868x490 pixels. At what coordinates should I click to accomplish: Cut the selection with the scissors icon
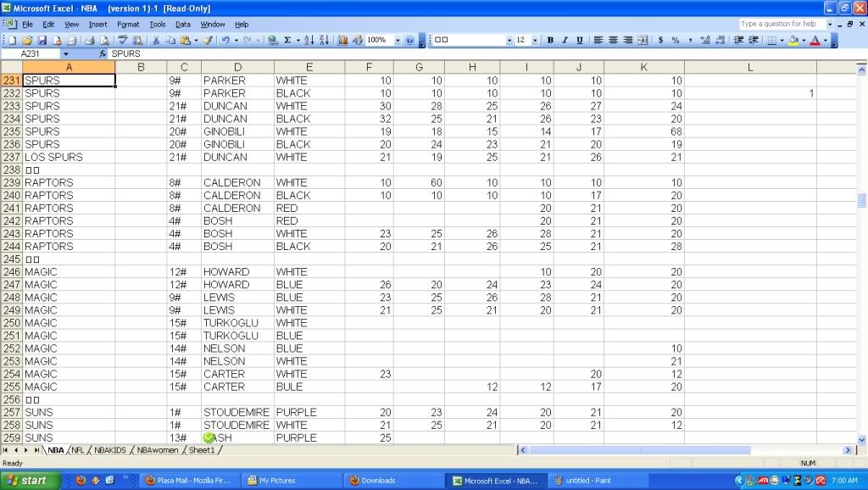[157, 40]
